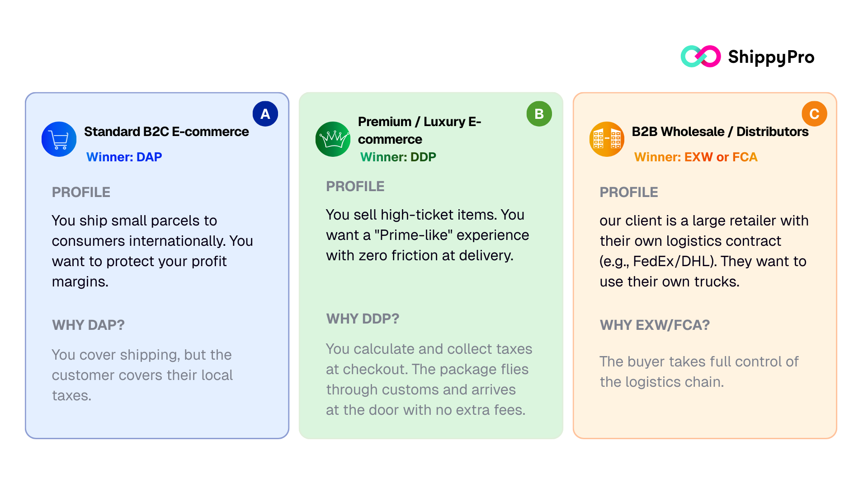868x488 pixels.
Task: Select the orange C badge
Action: [x=814, y=114]
